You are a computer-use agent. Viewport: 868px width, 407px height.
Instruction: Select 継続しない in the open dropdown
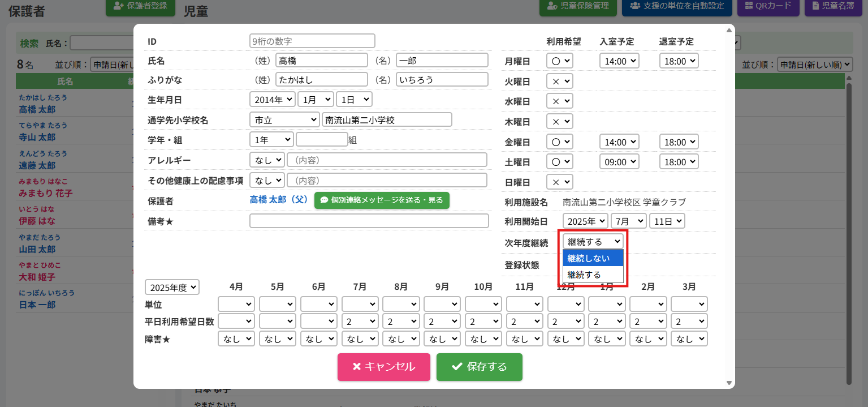coord(593,258)
